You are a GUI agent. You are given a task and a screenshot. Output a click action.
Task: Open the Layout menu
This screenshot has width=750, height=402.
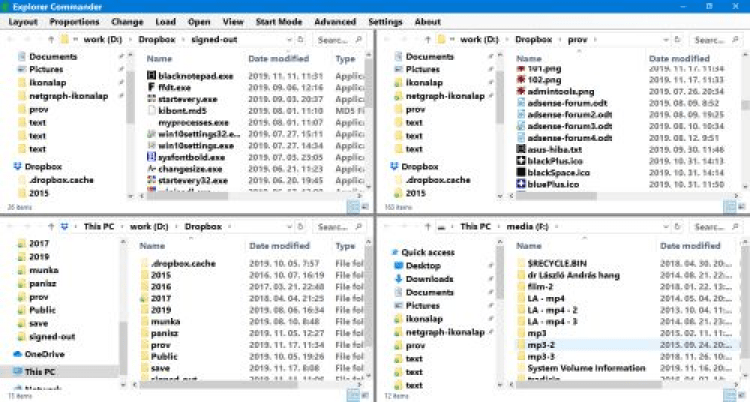(23, 22)
